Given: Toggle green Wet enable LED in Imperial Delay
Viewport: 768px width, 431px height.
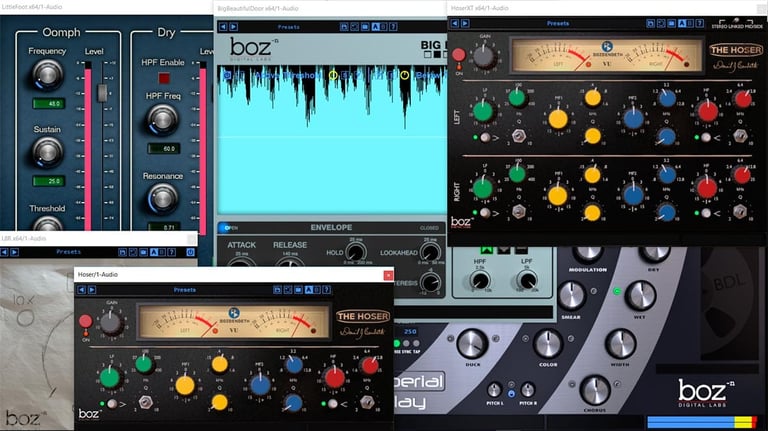Looking at the screenshot, I should [x=617, y=291].
